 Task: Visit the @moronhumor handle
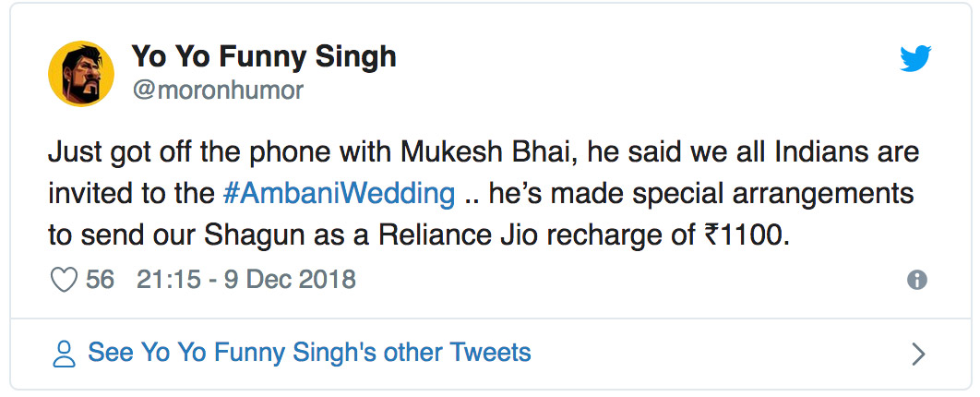(218, 90)
